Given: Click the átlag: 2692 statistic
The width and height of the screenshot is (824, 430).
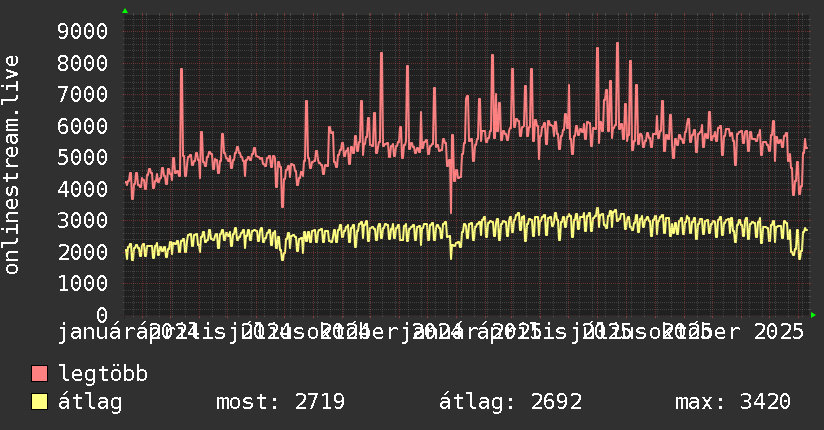Looking at the screenshot, I should point(511,402).
